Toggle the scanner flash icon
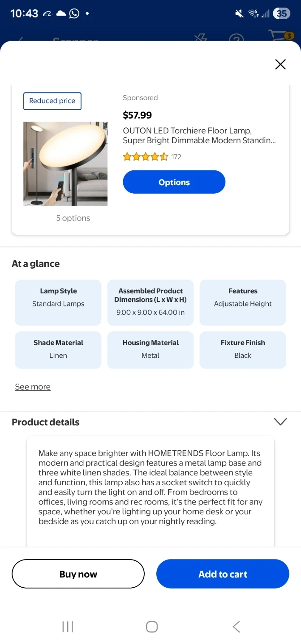The width and height of the screenshot is (301, 644). pos(201,38)
